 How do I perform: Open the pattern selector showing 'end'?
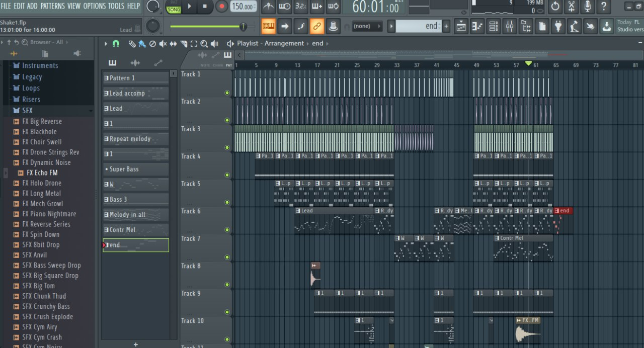pos(419,26)
